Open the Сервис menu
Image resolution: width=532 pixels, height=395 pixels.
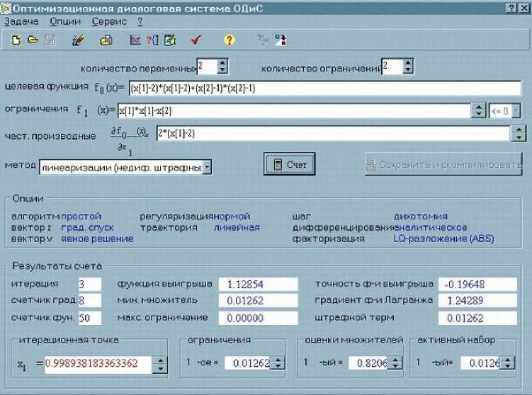coord(108,22)
